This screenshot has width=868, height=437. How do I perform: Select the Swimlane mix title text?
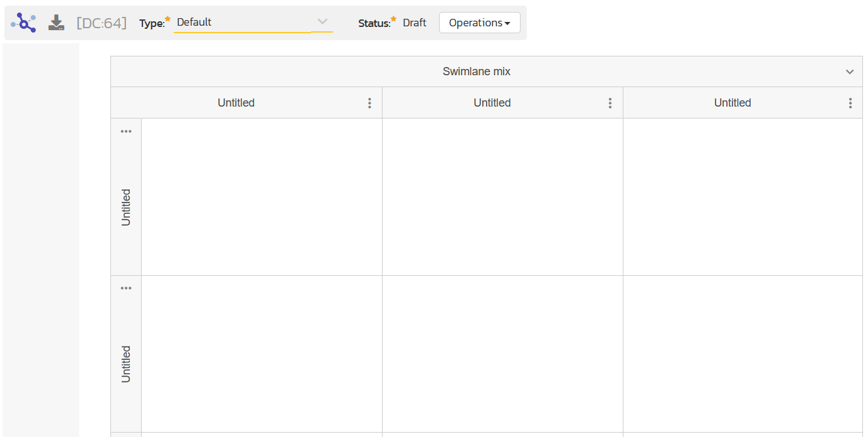[476, 71]
